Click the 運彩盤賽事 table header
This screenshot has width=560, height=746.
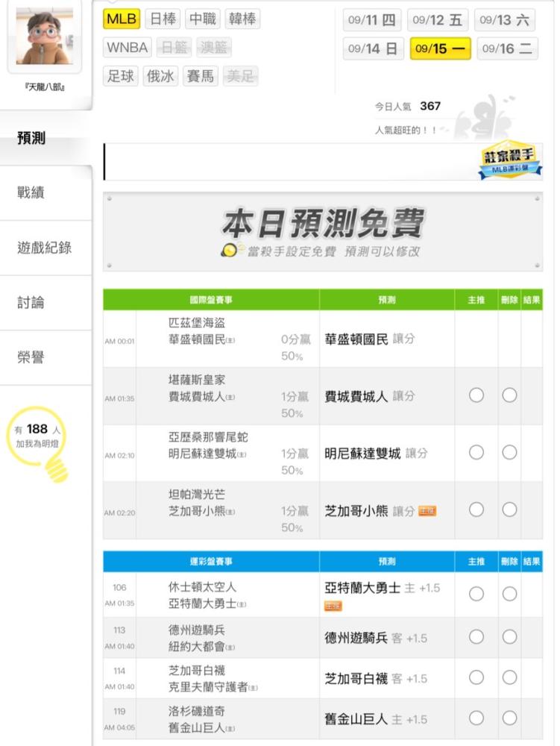coord(211,562)
